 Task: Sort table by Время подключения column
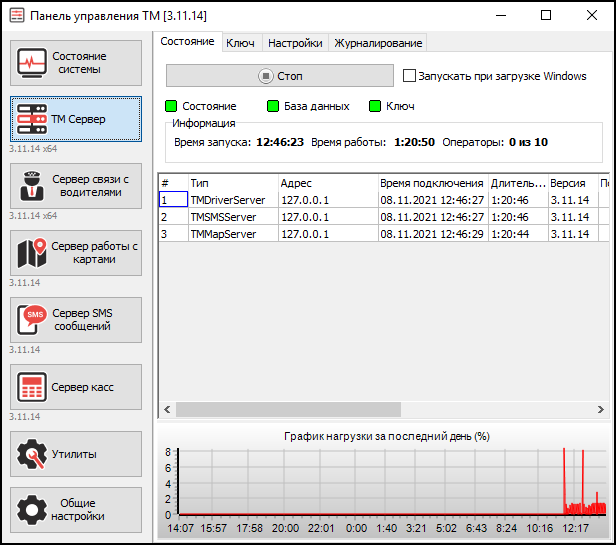click(x=431, y=184)
